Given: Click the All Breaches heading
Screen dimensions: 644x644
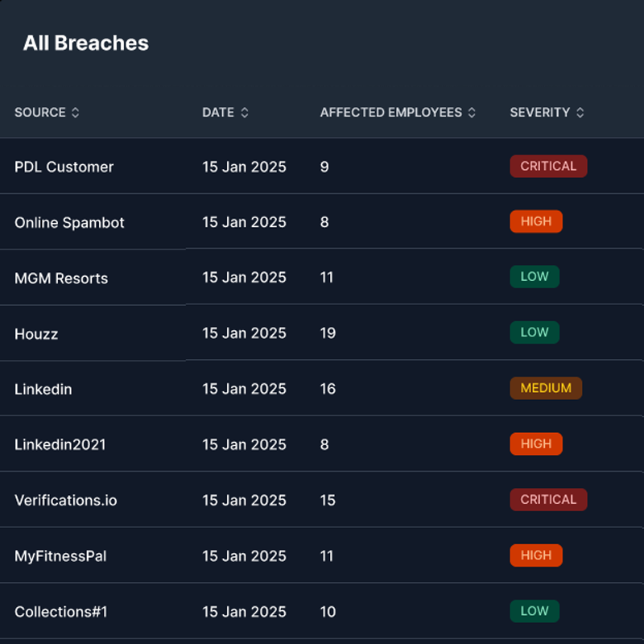Looking at the screenshot, I should (86, 43).
